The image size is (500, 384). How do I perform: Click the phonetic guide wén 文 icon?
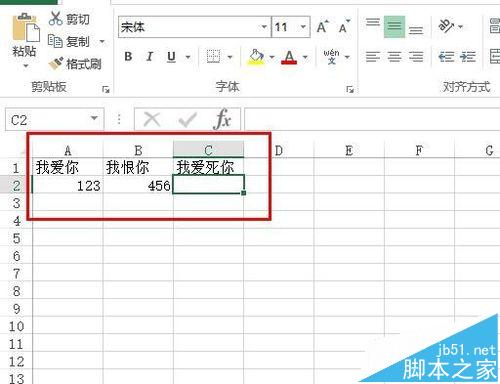pyautogui.click(x=331, y=57)
